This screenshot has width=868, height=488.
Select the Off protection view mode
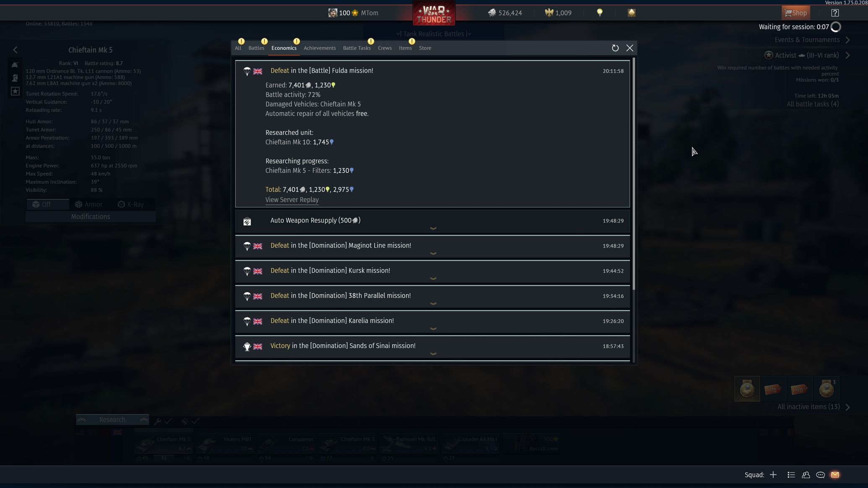[47, 204]
